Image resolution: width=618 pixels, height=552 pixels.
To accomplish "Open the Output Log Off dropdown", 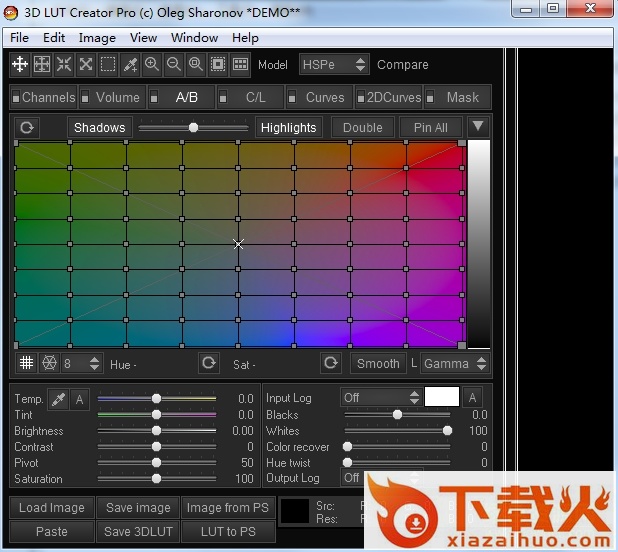I will coord(380,478).
